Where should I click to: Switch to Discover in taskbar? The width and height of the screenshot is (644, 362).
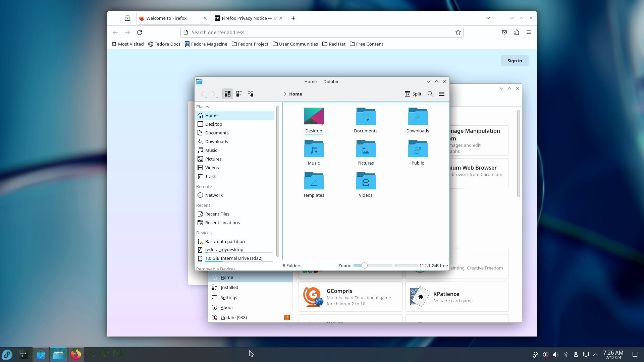(x=41, y=354)
